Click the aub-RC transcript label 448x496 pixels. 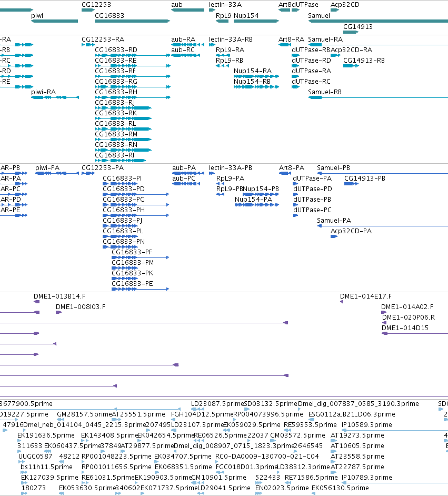point(183,49)
